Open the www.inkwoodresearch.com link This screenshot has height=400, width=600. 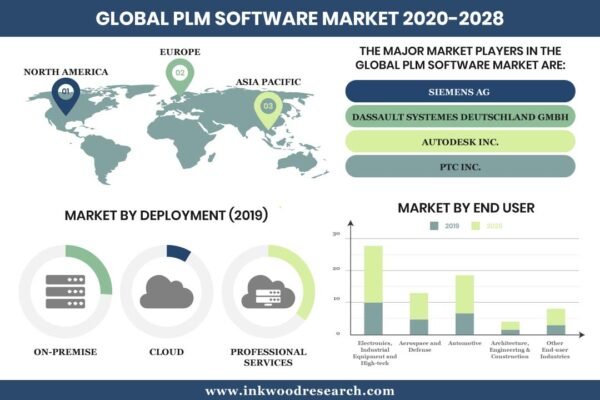[x=300, y=391]
